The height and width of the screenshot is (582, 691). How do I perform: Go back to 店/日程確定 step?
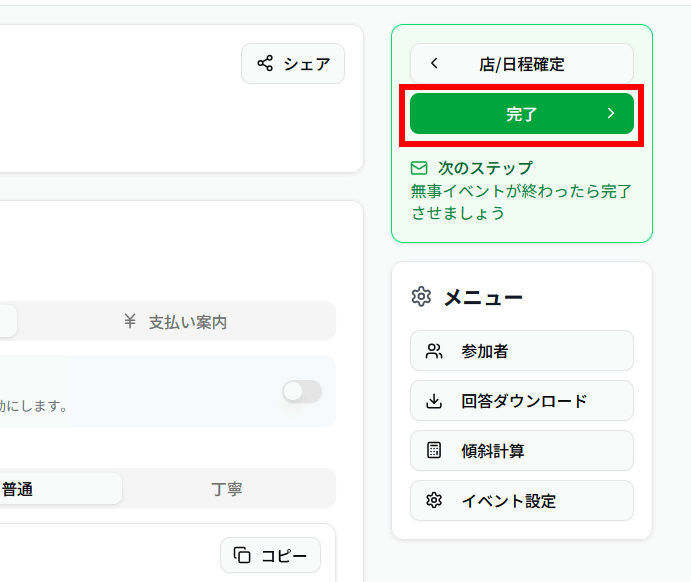tap(521, 64)
